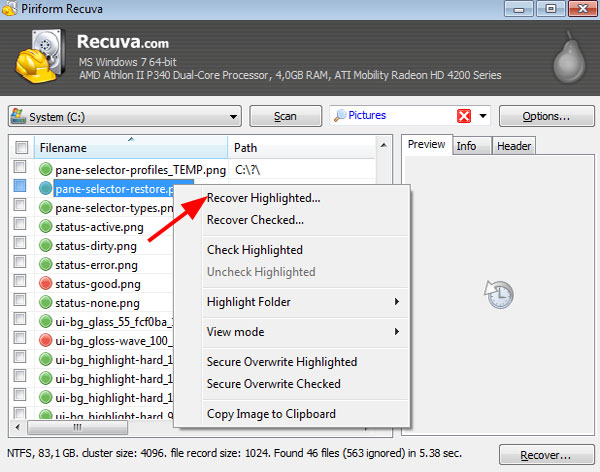This screenshot has height=472, width=600.
Task: Clear the Pictures filter with the red X
Action: (464, 116)
